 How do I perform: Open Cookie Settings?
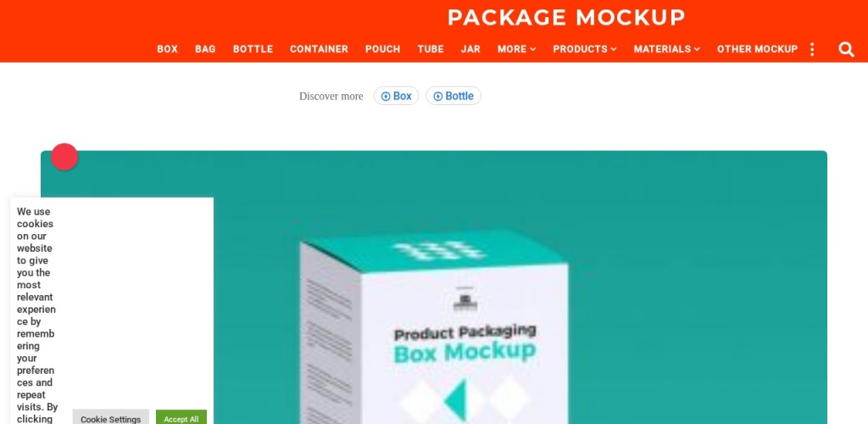click(x=111, y=417)
